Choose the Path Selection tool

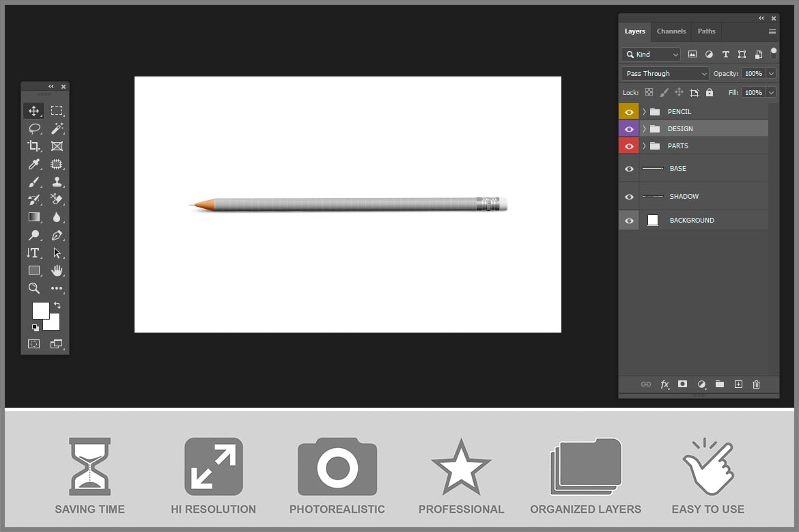(x=57, y=253)
